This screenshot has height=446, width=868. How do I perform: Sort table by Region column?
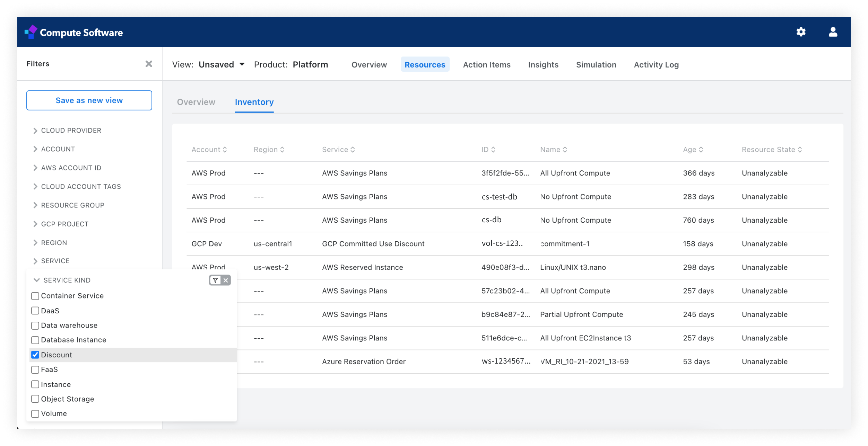click(269, 150)
